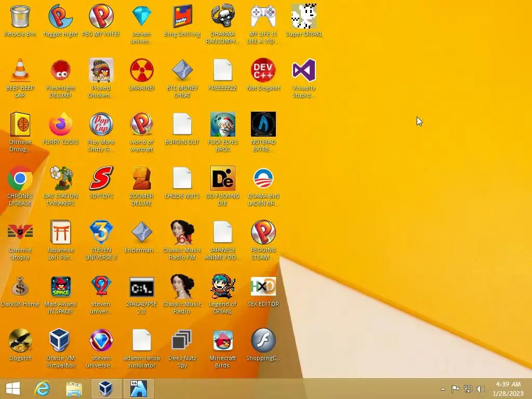Click the Chrome logo desktop icon
The width and height of the screenshot is (532, 399).
click(x=20, y=178)
